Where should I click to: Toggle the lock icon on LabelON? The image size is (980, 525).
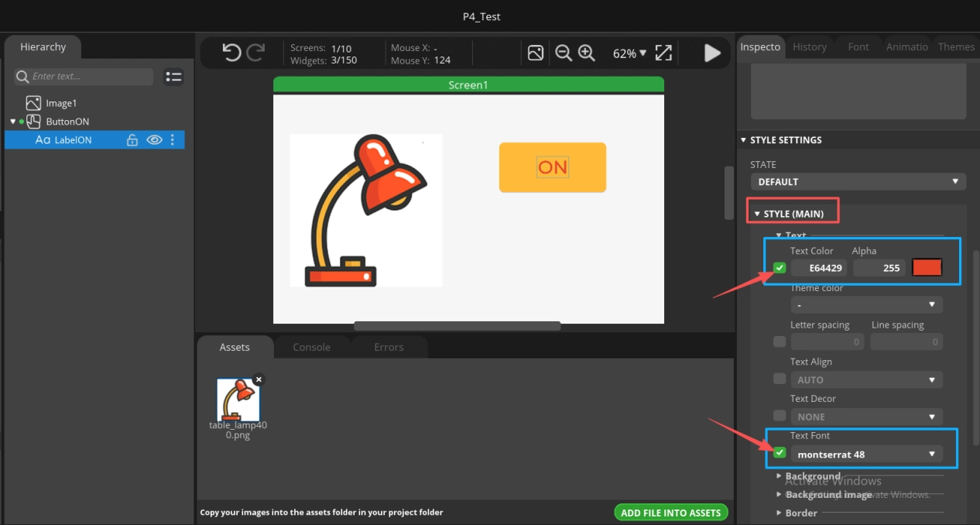(x=132, y=140)
